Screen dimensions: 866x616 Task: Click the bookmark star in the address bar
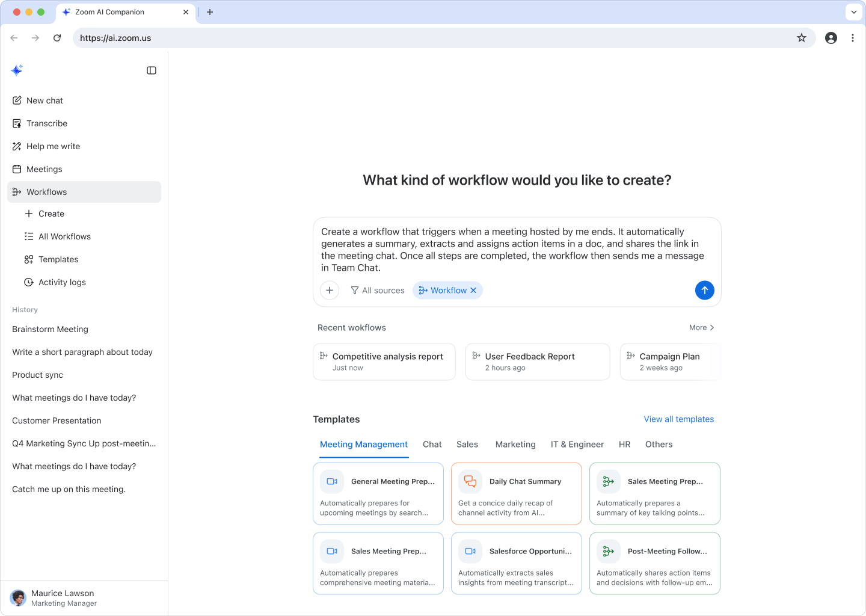pyautogui.click(x=801, y=37)
